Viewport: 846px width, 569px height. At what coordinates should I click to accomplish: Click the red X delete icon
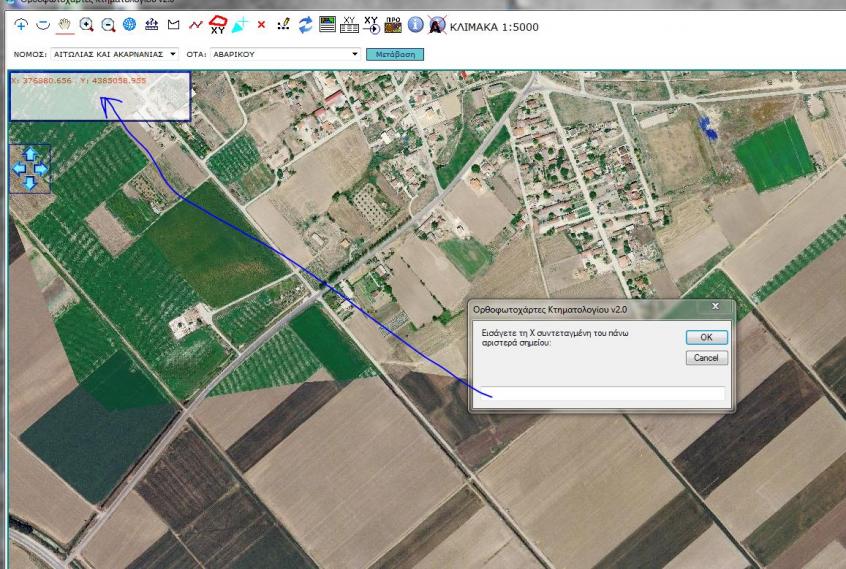[x=262, y=24]
